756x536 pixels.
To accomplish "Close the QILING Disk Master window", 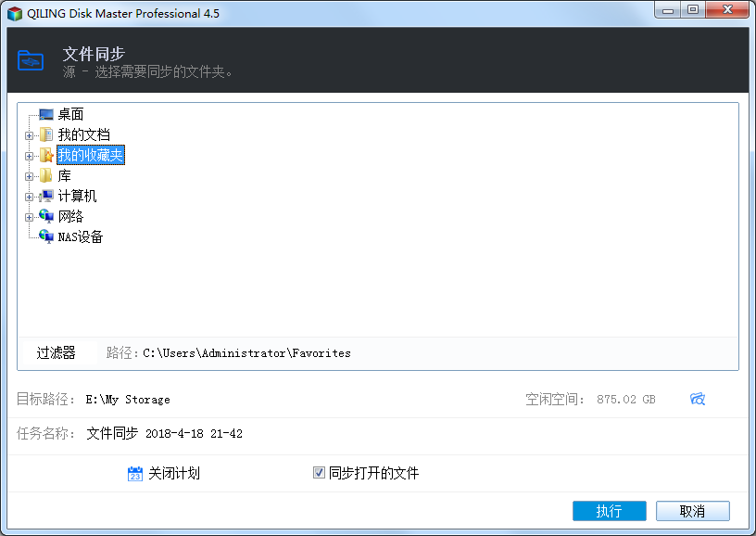I will coord(727,10).
